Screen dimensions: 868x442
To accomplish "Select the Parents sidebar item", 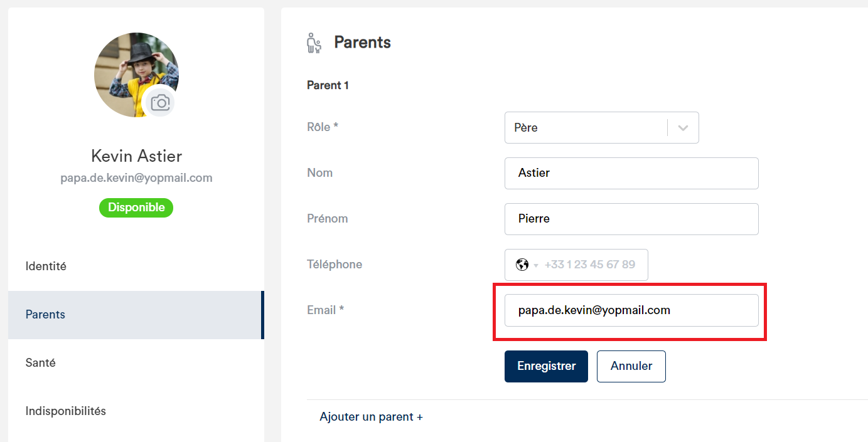I will [136, 315].
